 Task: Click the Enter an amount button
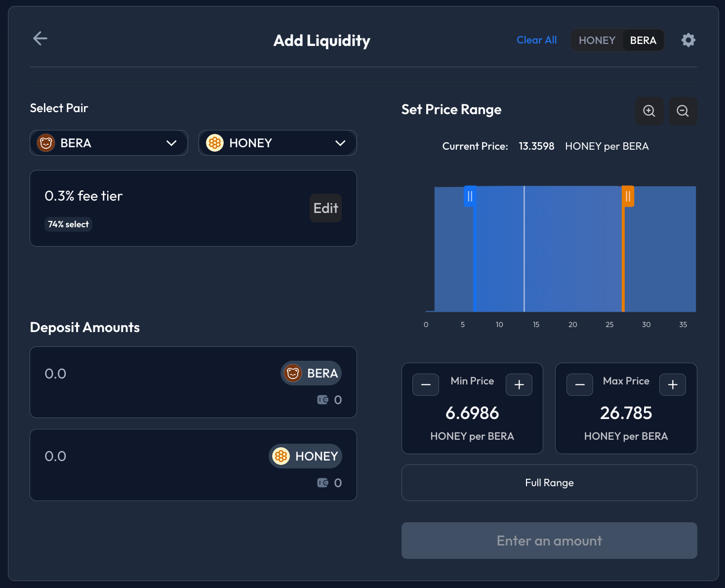[549, 541]
